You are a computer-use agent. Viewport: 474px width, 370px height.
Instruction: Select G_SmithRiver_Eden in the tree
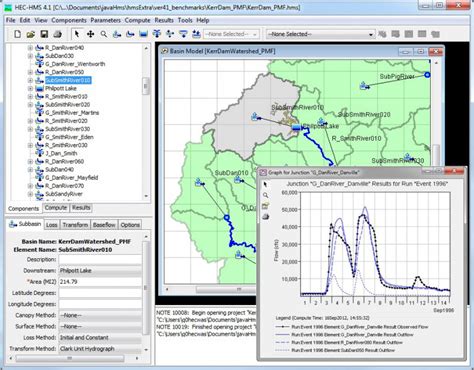click(69, 137)
